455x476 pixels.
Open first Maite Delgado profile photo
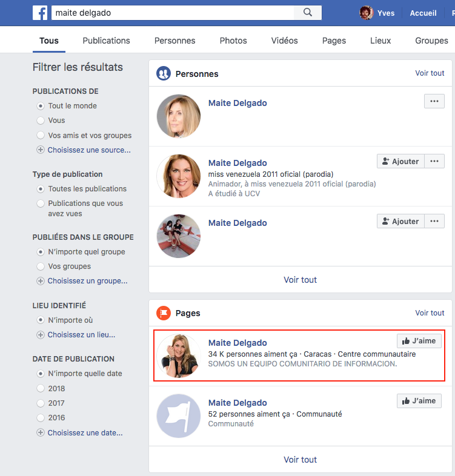[179, 116]
